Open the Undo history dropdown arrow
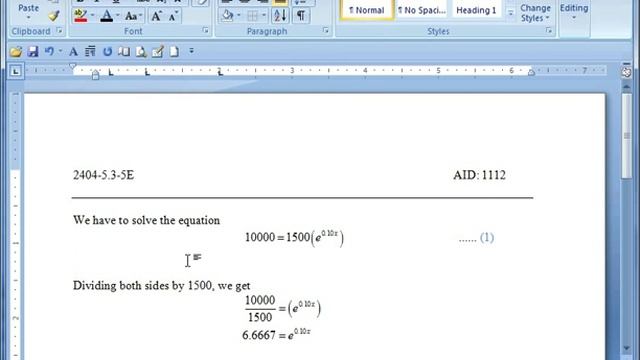Image resolution: width=640 pixels, height=360 pixels. pos(60,51)
